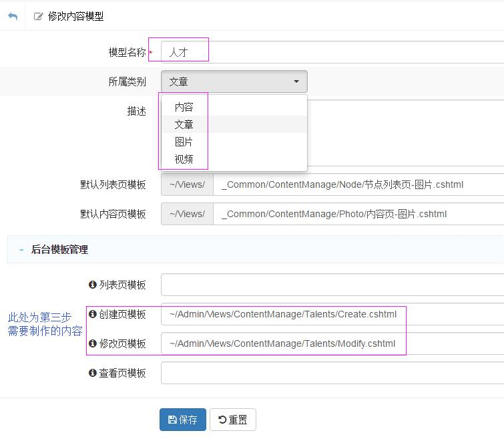
Task: Choose 文章 in the dropdown list
Action: tap(184, 124)
